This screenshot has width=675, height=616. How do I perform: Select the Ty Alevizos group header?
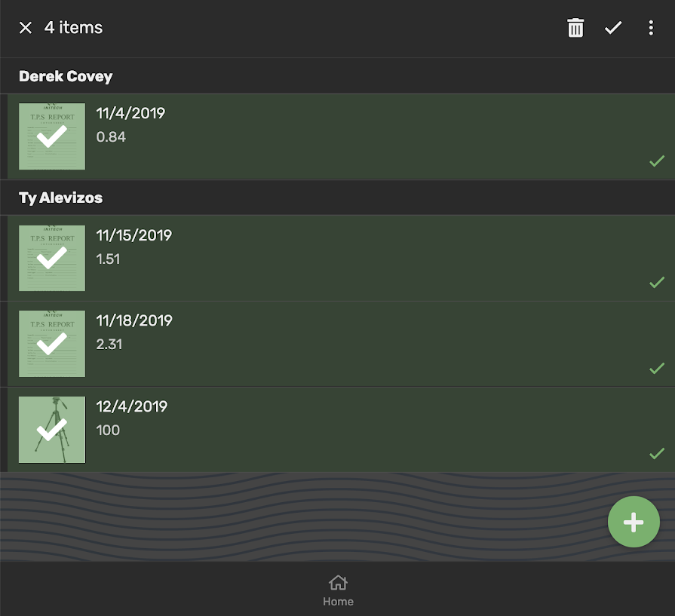pyautogui.click(x=338, y=198)
